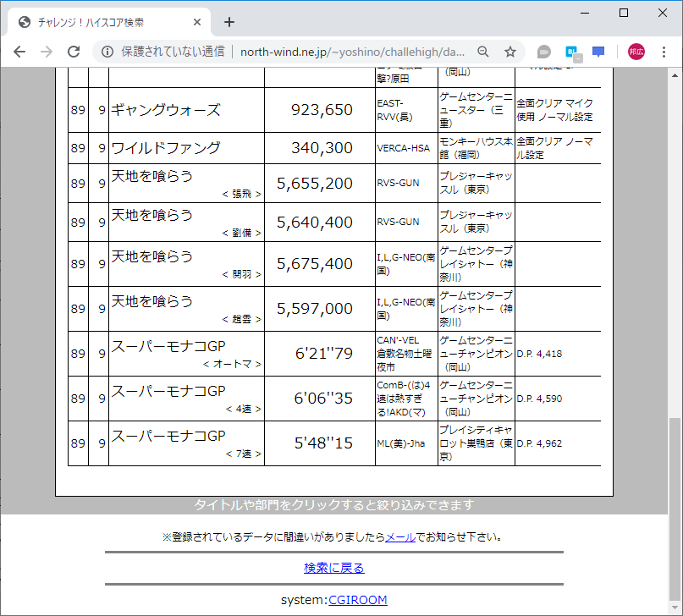
Task: Click the < オートマ > category
Action: [x=232, y=364]
